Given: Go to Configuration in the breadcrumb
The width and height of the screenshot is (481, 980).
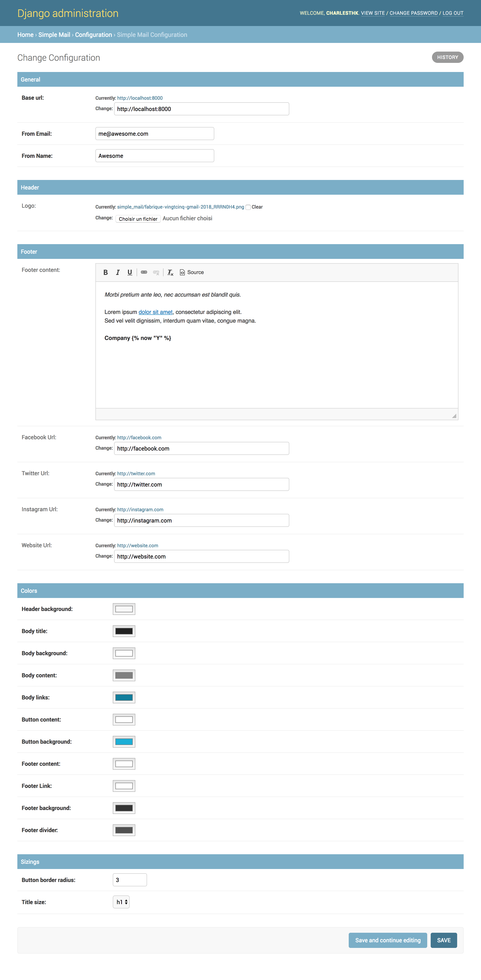Looking at the screenshot, I should tap(93, 35).
